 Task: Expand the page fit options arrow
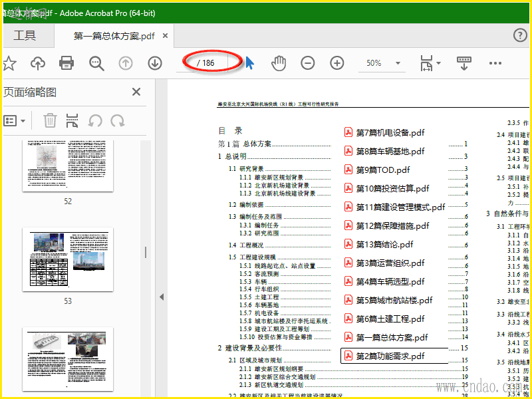coord(438,63)
